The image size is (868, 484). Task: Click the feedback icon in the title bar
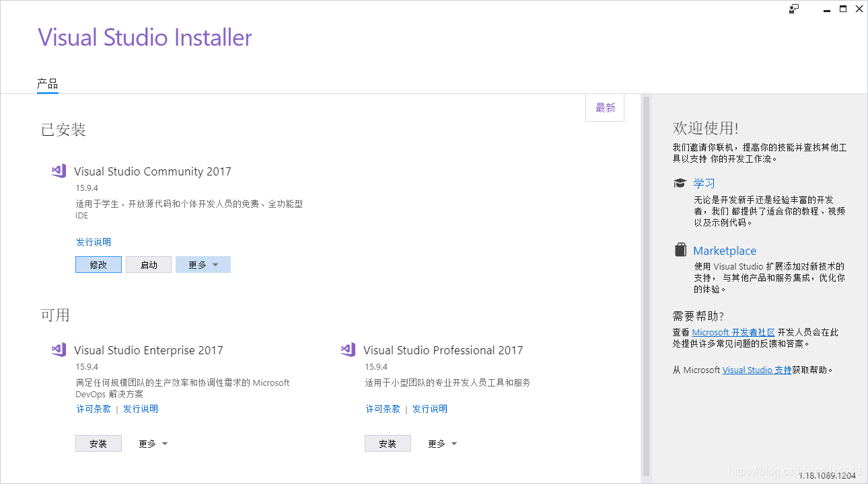tap(794, 9)
